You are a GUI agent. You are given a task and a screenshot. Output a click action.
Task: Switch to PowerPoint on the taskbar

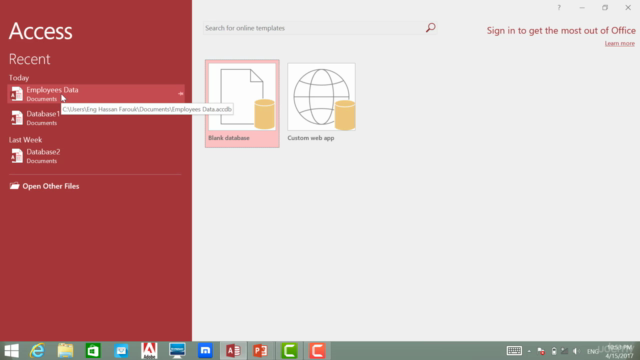(261, 351)
